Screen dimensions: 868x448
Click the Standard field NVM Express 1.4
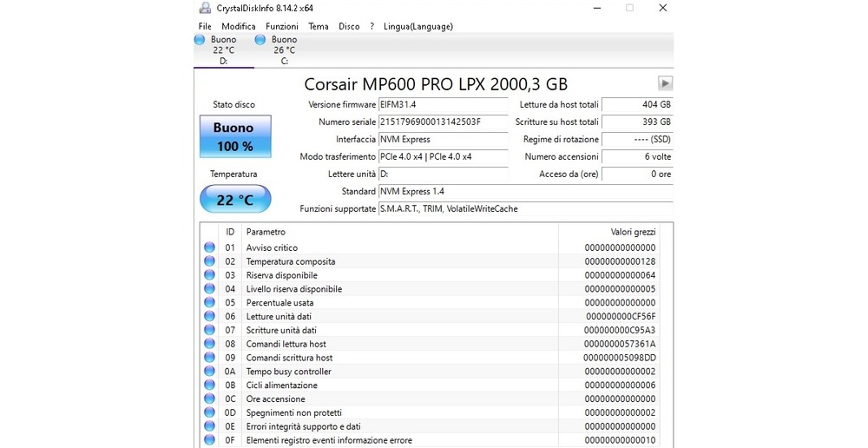pyautogui.click(x=525, y=191)
